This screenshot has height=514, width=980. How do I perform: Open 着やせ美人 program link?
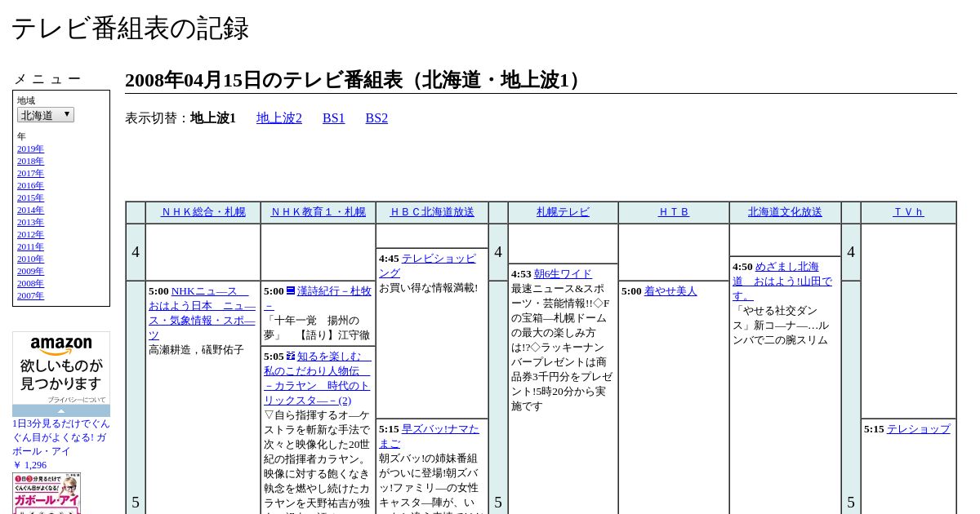click(x=670, y=291)
